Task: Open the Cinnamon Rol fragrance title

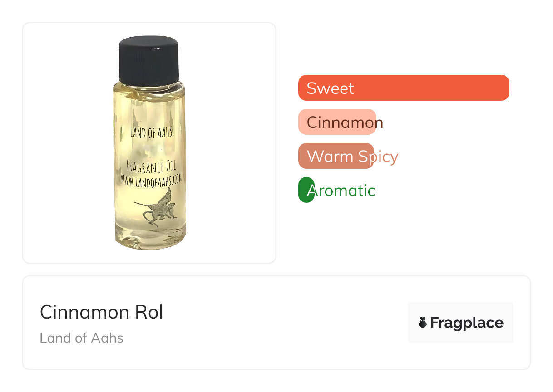Action: (101, 312)
